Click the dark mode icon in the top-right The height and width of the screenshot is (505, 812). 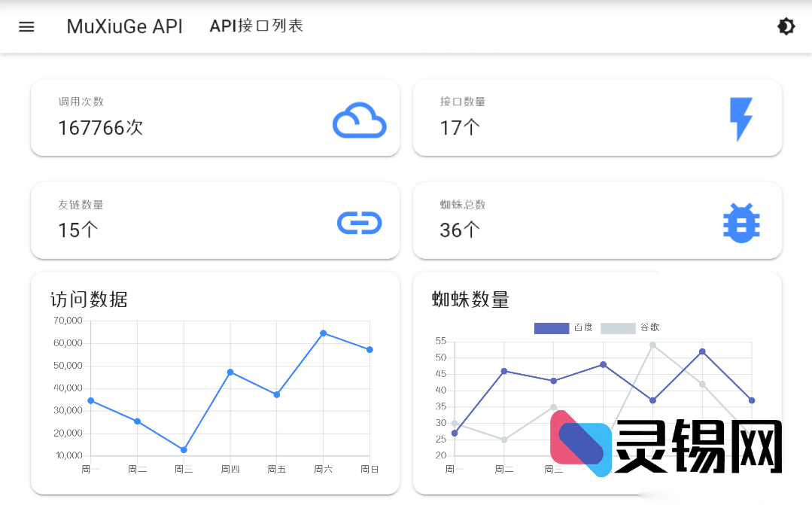tap(786, 26)
